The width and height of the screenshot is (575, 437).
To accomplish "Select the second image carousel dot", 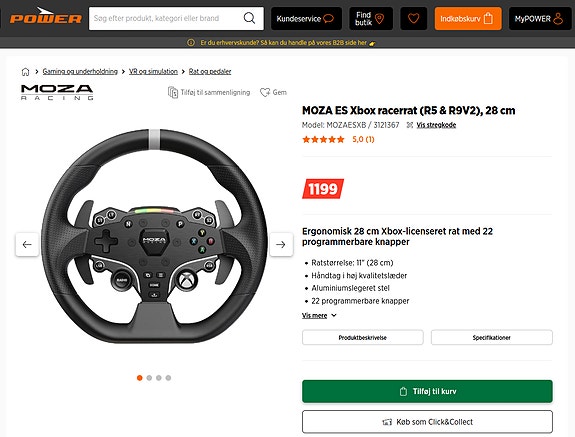I will tap(149, 378).
